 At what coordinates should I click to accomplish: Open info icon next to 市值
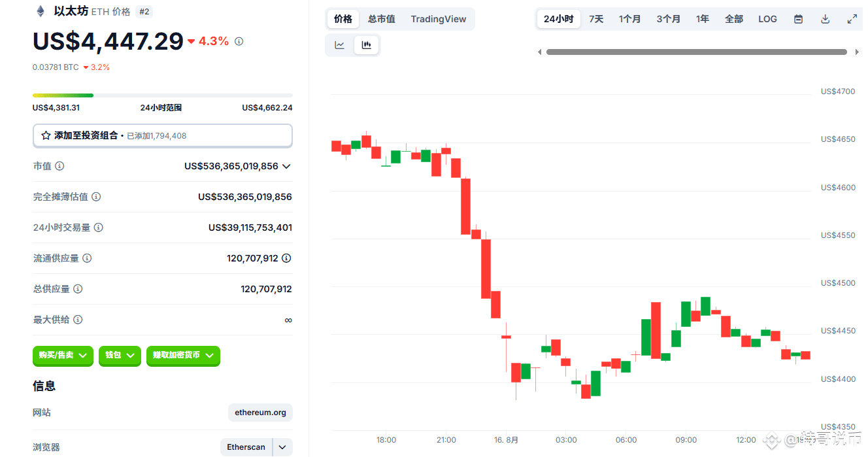tap(59, 166)
